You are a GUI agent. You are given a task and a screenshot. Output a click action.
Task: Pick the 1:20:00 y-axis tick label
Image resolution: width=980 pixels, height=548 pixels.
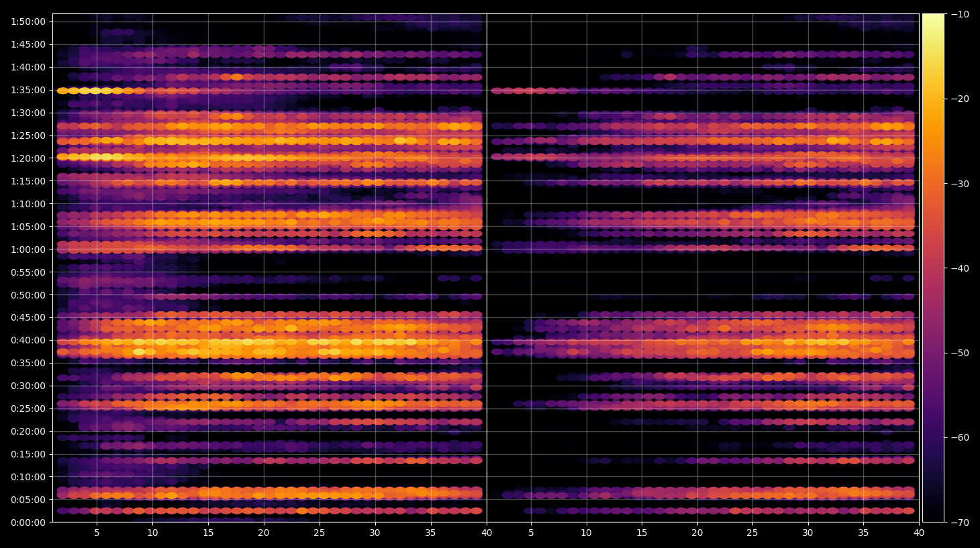pos(28,158)
